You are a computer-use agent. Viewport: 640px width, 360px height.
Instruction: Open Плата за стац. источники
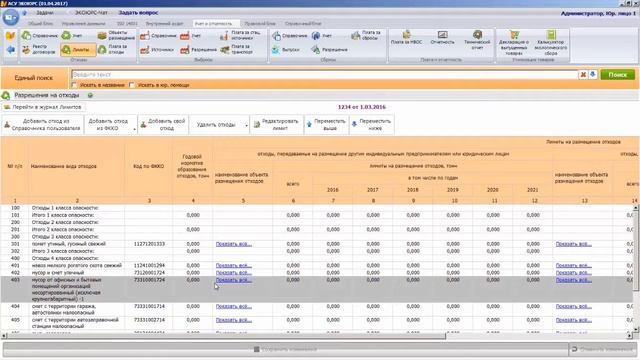click(240, 36)
